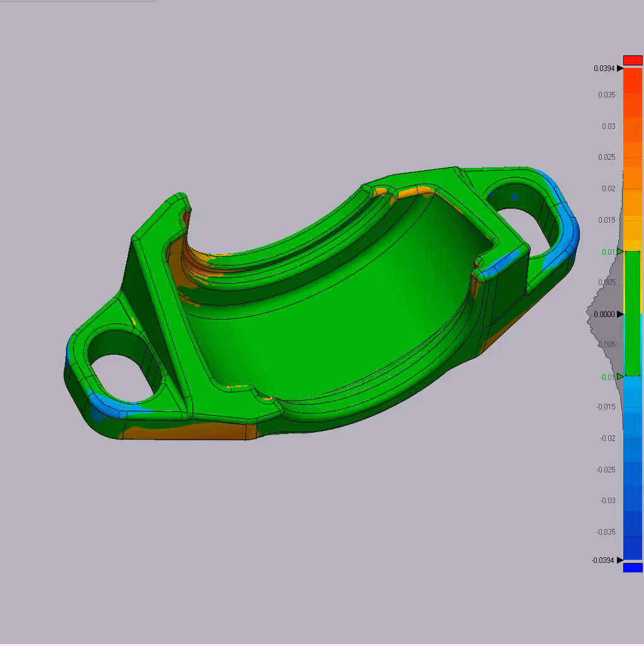This screenshot has width=644, height=646.
Task: Click the 0.0394 maximum value label
Action: (604, 69)
